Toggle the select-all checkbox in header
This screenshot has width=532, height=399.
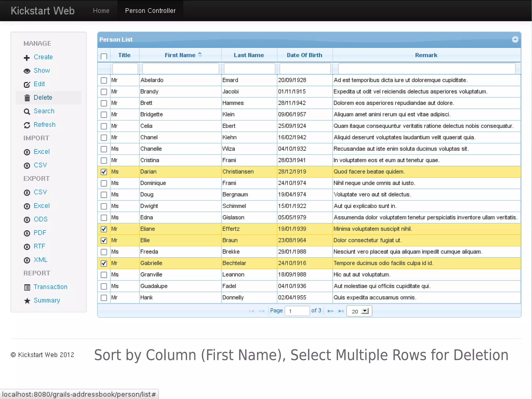click(x=104, y=56)
